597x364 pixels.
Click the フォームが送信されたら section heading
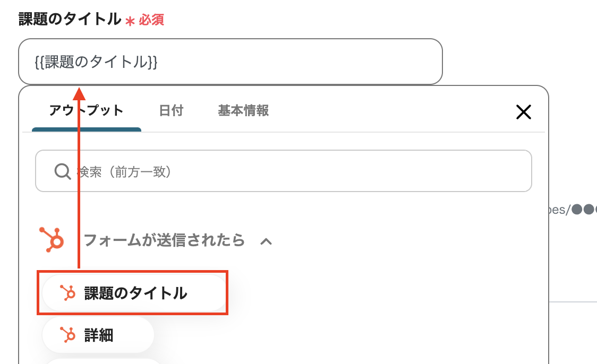click(x=164, y=240)
